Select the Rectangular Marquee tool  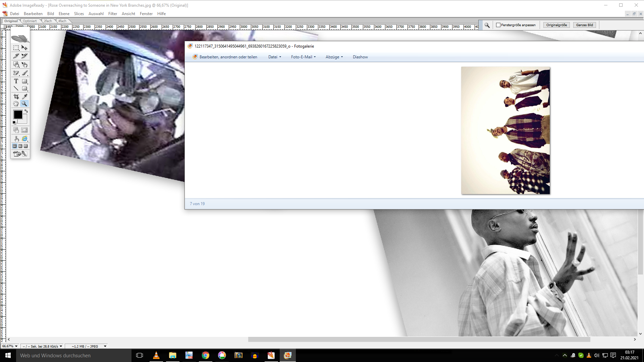coord(16,48)
